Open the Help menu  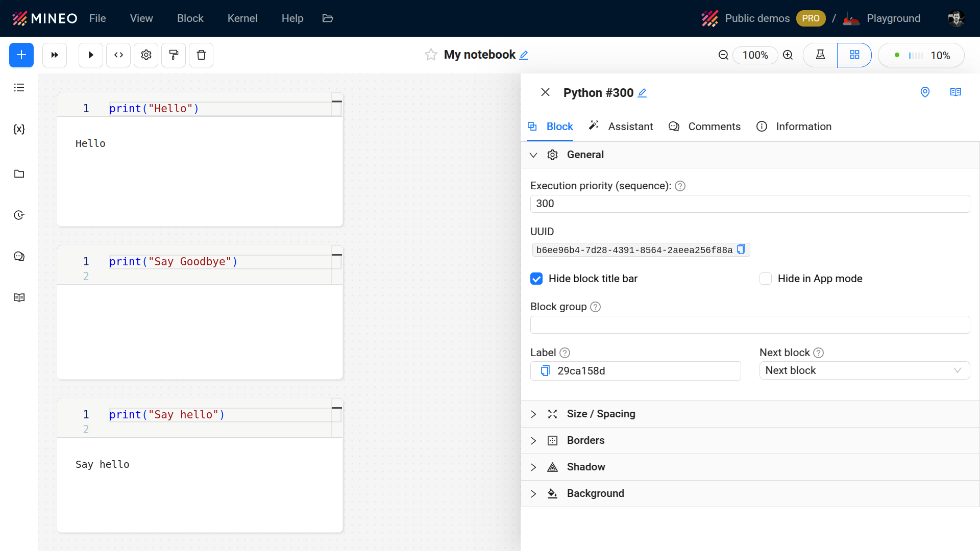(x=292, y=18)
